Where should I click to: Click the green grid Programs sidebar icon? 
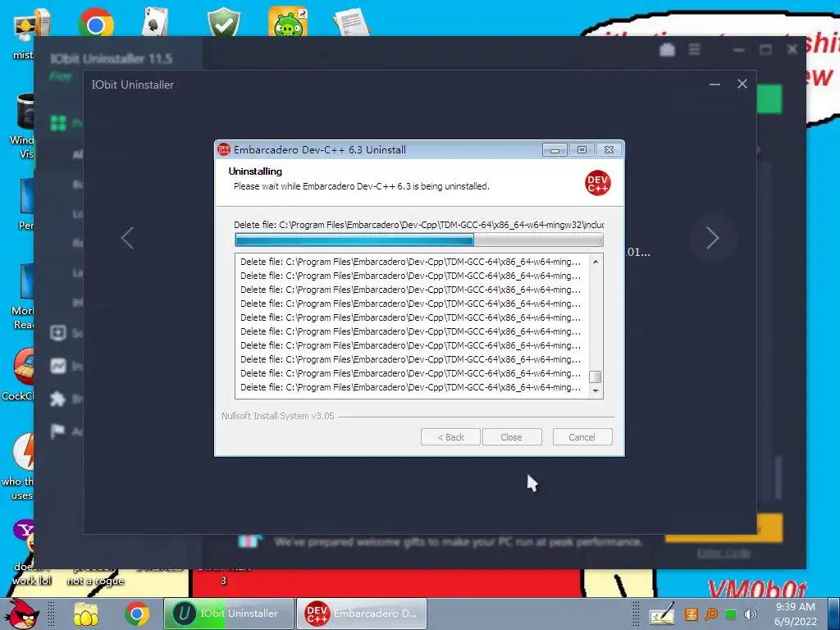point(58,123)
